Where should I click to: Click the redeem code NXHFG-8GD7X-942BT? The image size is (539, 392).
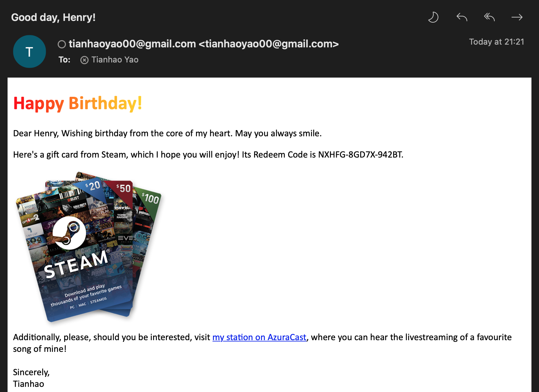click(360, 155)
